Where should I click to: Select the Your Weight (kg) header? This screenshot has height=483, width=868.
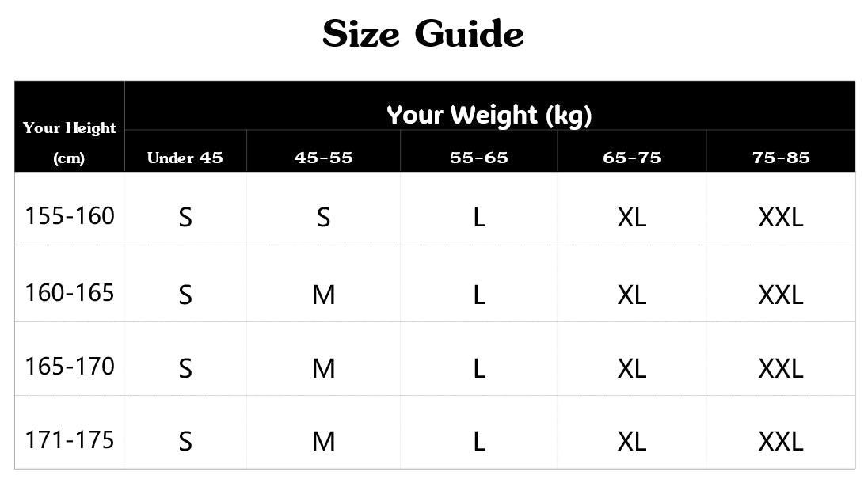coord(489,115)
